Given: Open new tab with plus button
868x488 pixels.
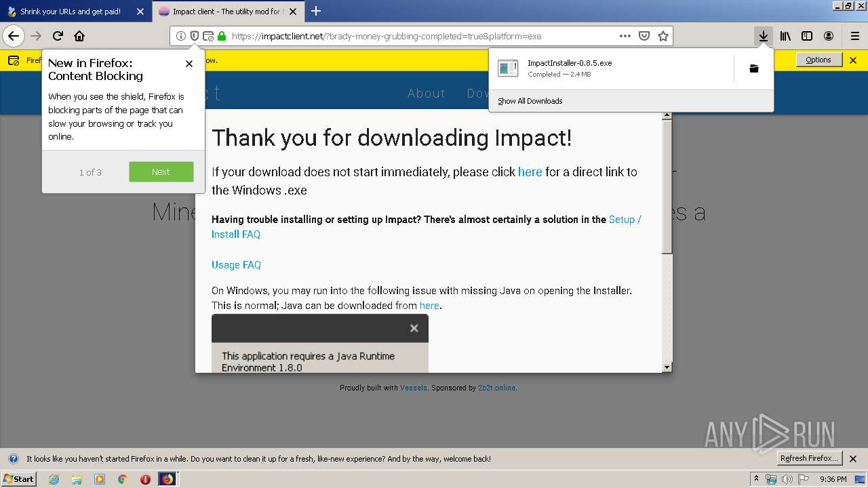Looking at the screenshot, I should pos(316,11).
